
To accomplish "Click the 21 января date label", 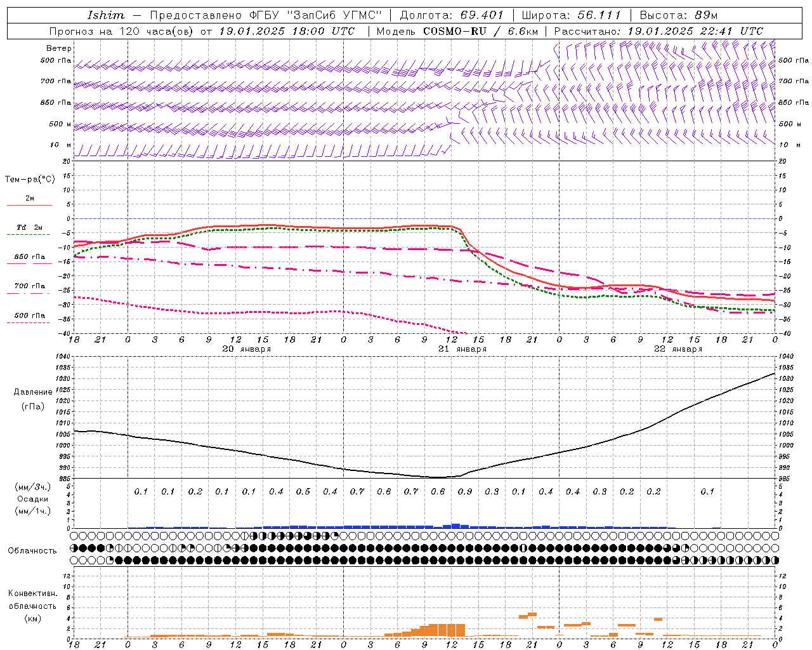I will 462,349.
